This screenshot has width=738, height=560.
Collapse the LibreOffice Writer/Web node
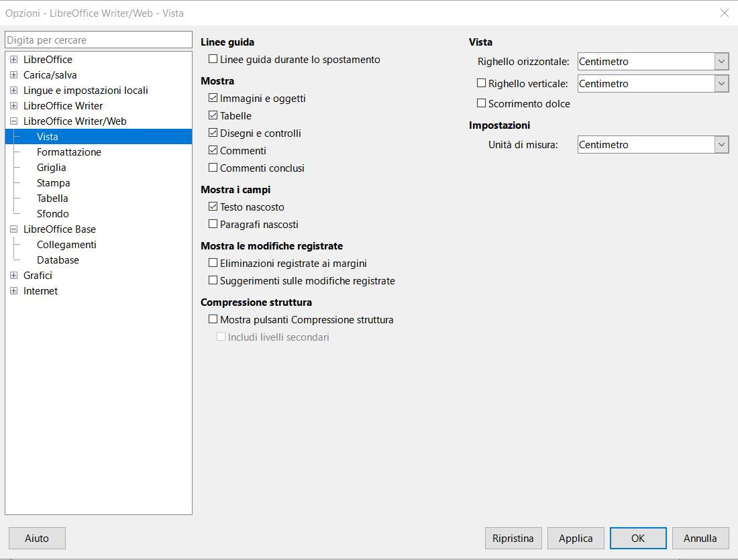[13, 121]
